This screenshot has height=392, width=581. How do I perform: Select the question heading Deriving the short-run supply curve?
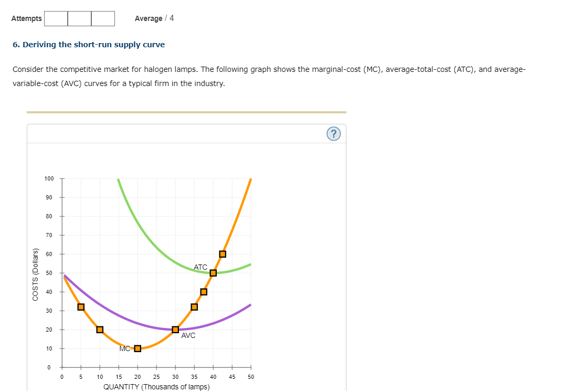[x=89, y=45]
